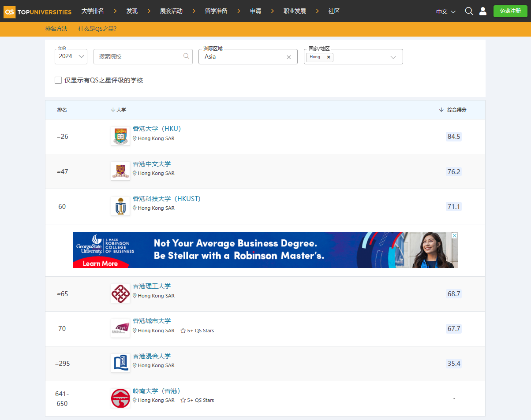
Task: Click the 排名 column header
Action: tap(62, 110)
